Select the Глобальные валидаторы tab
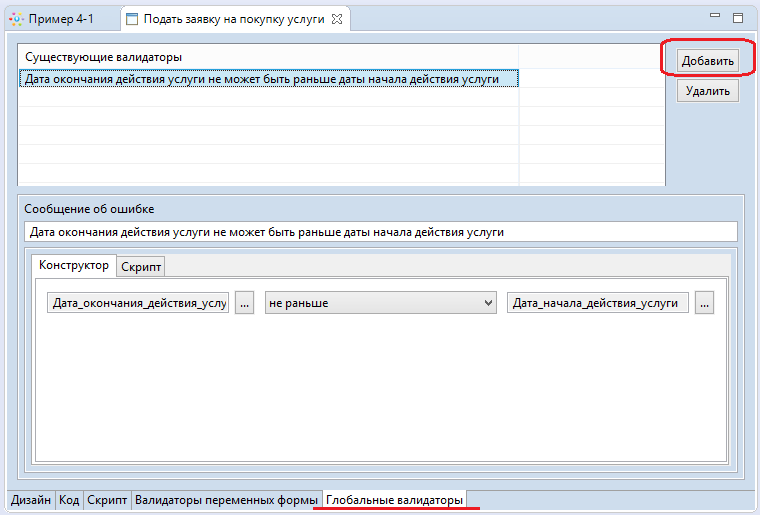Image resolution: width=760 pixels, height=515 pixels. coord(394,499)
